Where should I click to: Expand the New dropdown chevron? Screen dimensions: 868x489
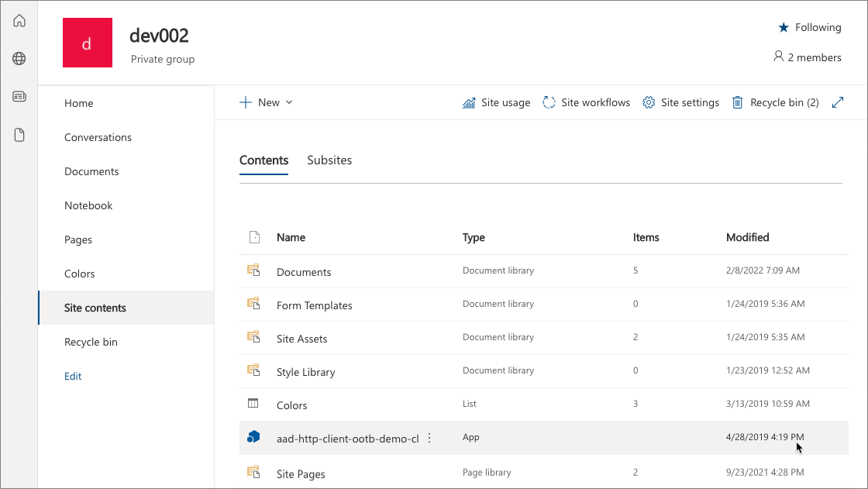[x=289, y=102]
